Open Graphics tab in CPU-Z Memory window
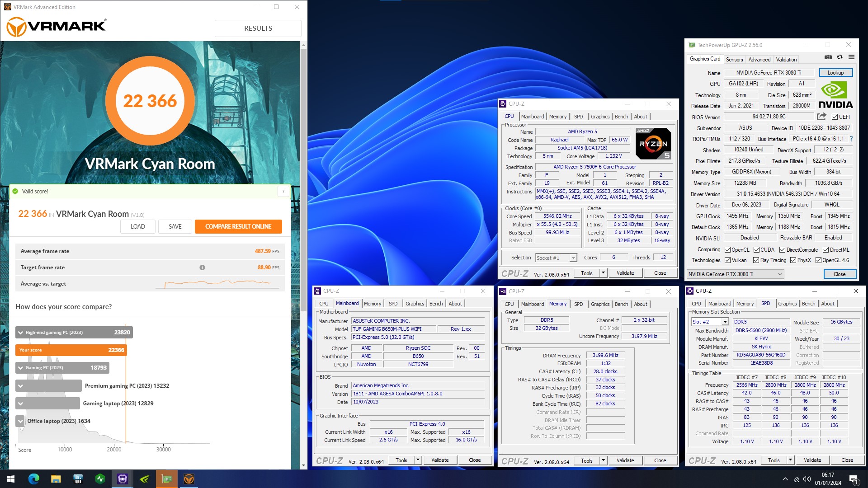 [x=600, y=304]
